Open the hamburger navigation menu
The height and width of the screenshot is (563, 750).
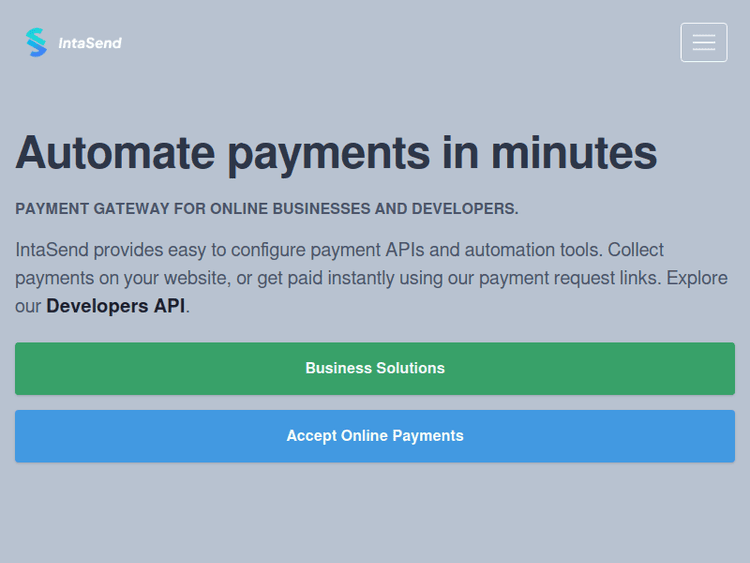703,42
